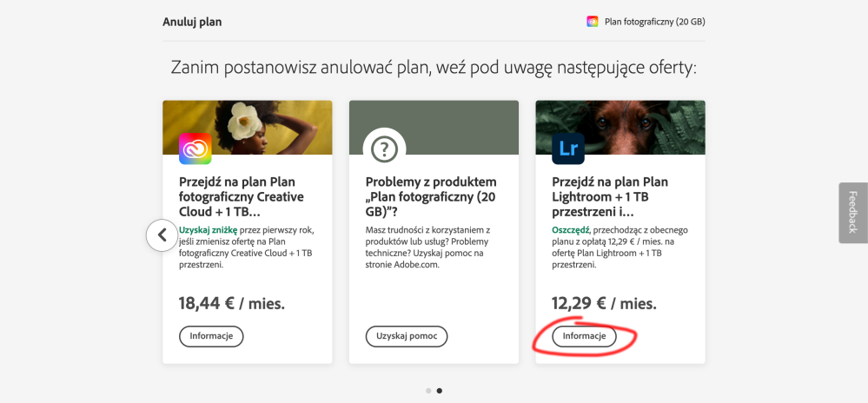Click the Creative Cloud logo icon on first card
The height and width of the screenshot is (403, 868).
(x=195, y=149)
